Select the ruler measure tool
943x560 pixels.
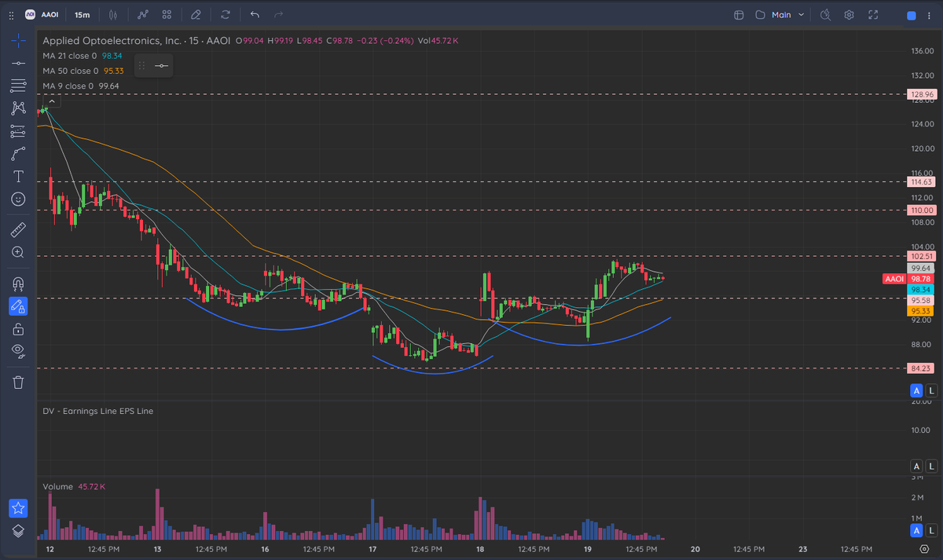[18, 229]
